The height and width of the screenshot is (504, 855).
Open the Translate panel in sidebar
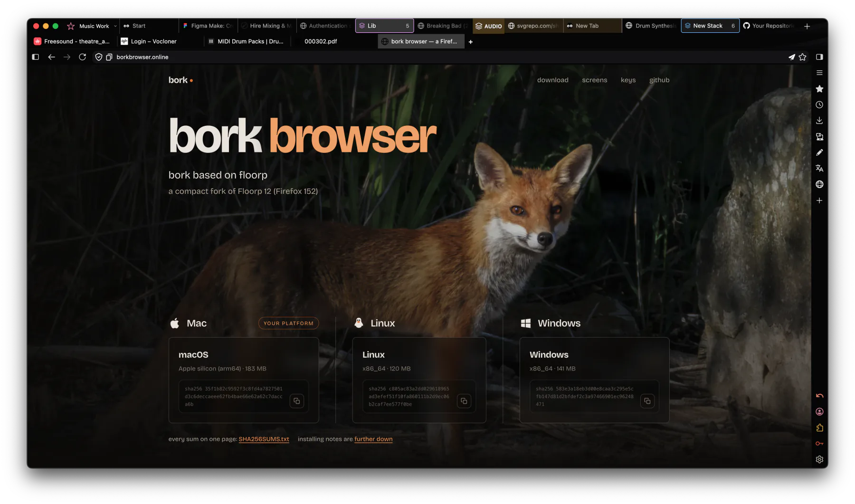pos(819,168)
